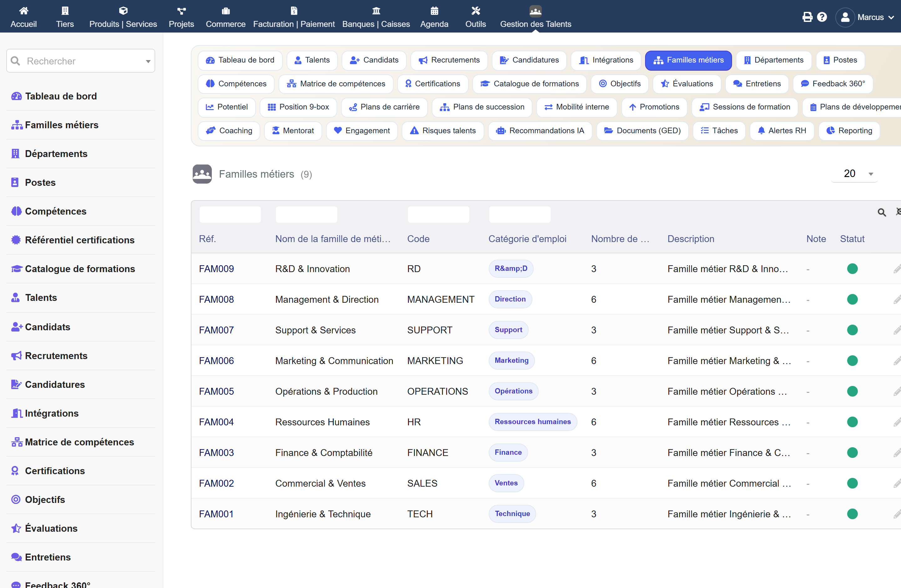Select the Plans de succession tab
Image resolution: width=901 pixels, height=588 pixels.
(481, 107)
